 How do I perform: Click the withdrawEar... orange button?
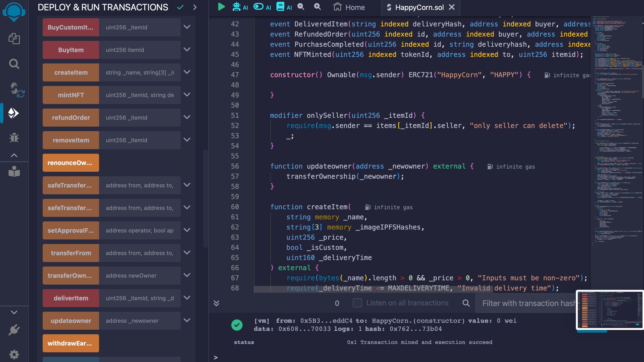(x=71, y=343)
